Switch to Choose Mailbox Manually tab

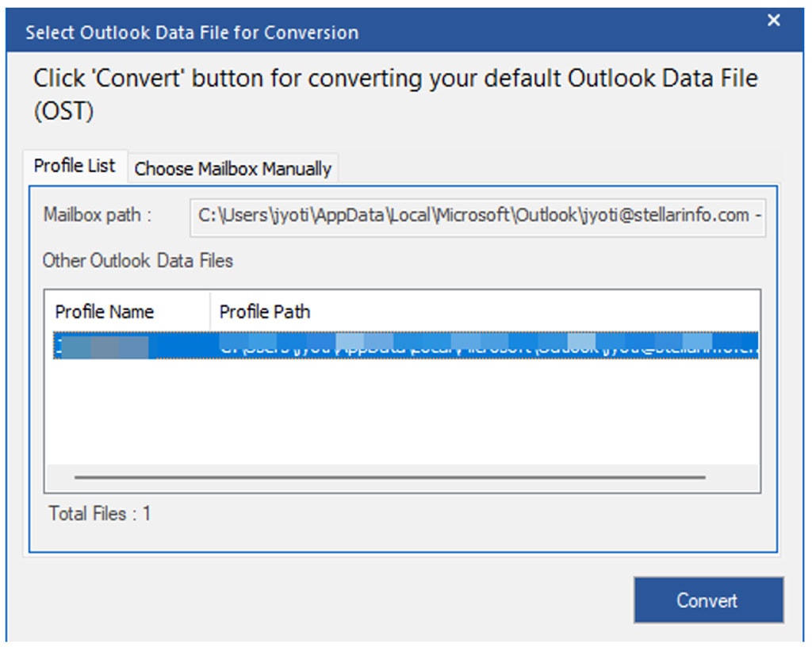(x=233, y=168)
